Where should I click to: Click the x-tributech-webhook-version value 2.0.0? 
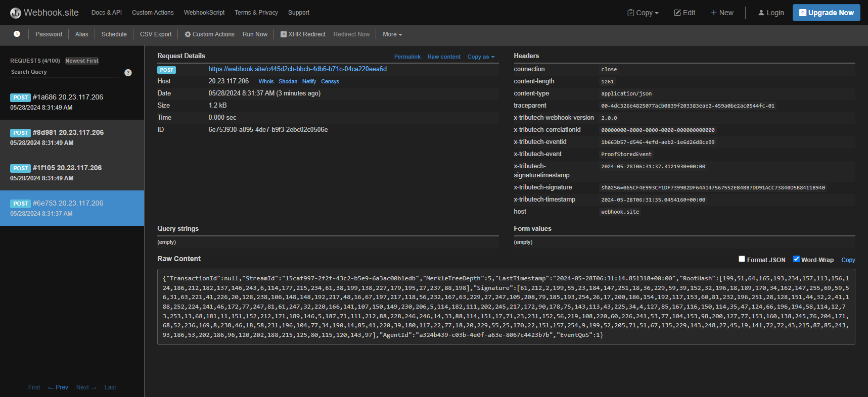click(609, 118)
